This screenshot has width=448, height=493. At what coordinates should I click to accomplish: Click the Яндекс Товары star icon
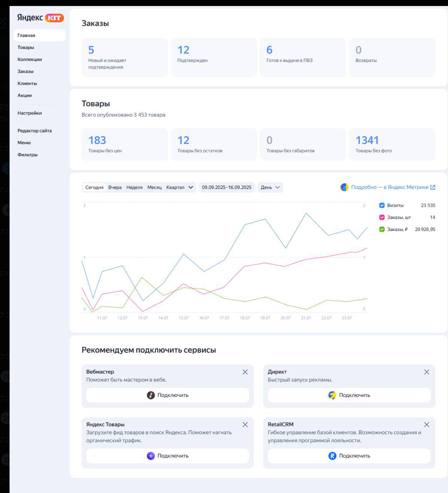(151, 456)
